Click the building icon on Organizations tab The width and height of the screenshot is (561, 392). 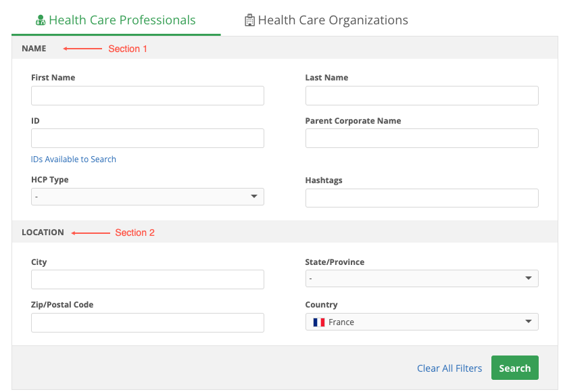250,20
